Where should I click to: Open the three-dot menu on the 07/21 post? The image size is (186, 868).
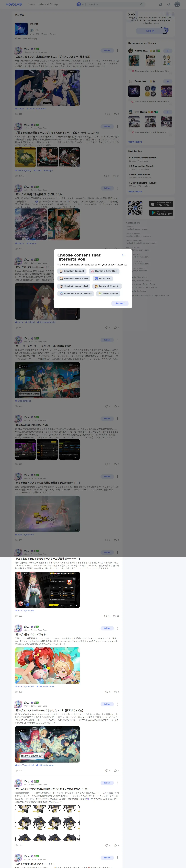(117, 783)
